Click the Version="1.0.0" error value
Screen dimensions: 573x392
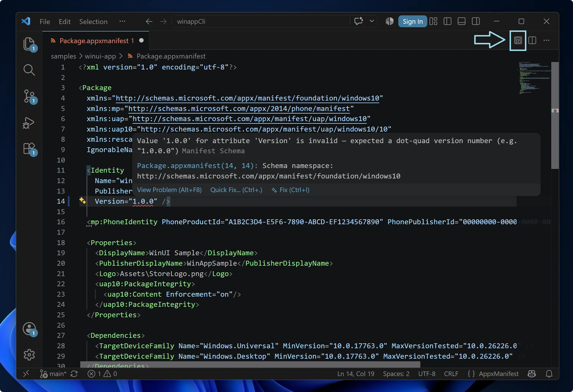click(x=143, y=201)
